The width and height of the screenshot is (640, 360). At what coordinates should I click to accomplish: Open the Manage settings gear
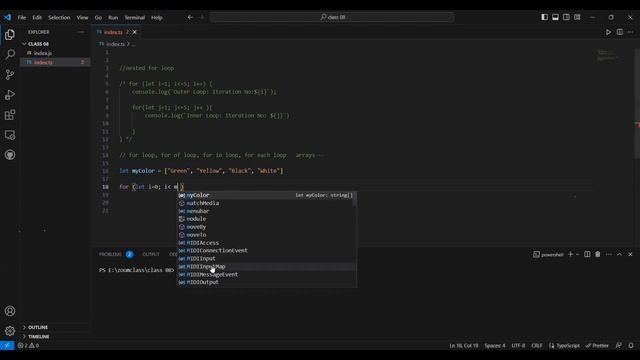point(10,331)
